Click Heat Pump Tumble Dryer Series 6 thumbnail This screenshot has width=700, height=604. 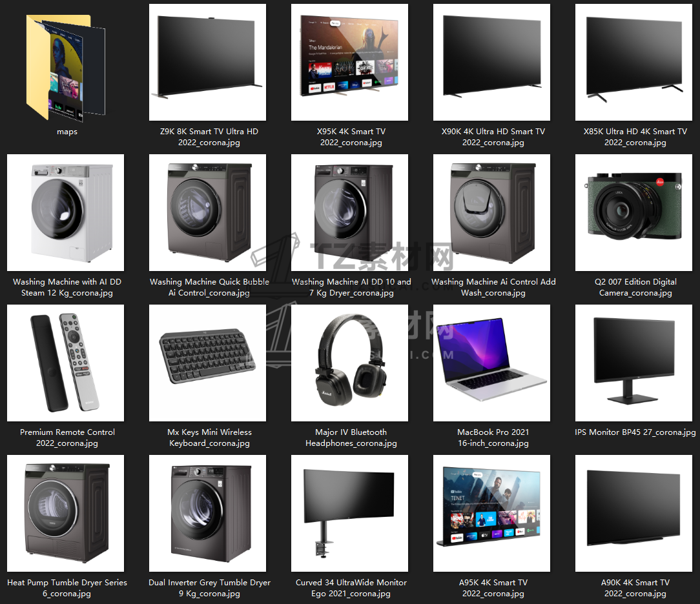pyautogui.click(x=66, y=514)
